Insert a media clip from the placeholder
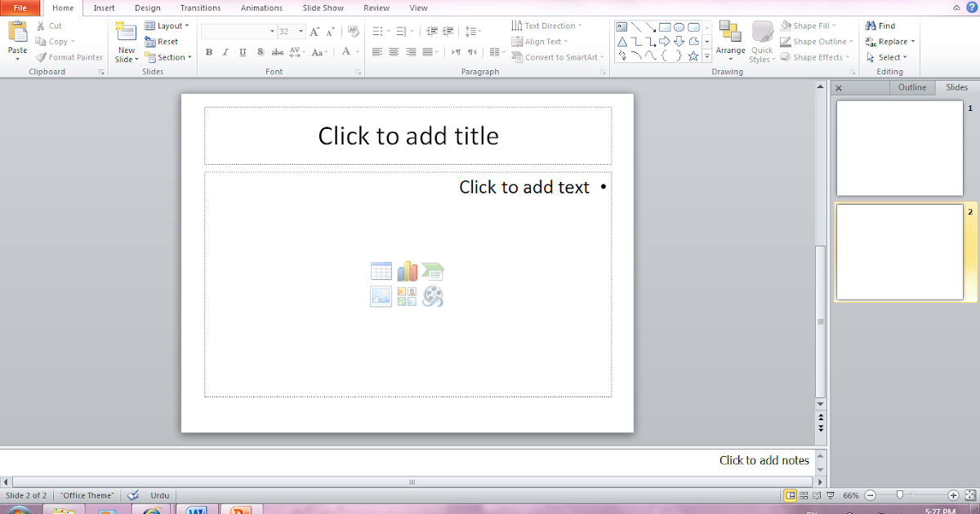 (433, 296)
